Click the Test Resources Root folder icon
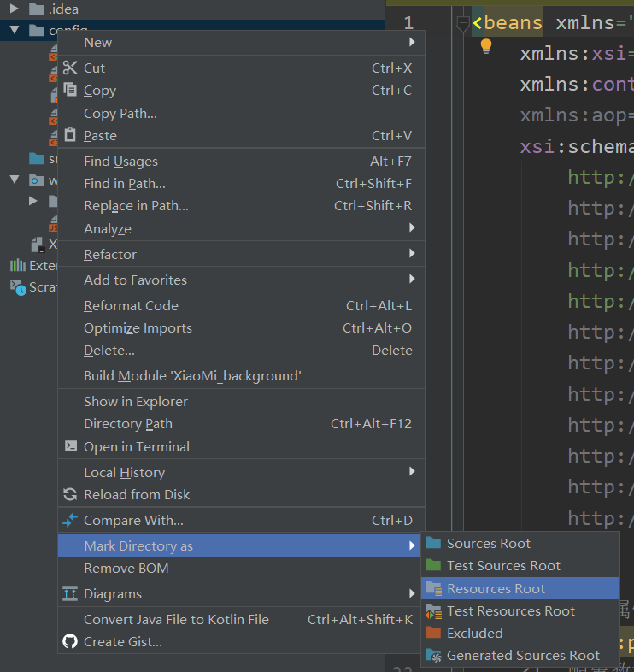The height and width of the screenshot is (672, 634). coord(434,611)
